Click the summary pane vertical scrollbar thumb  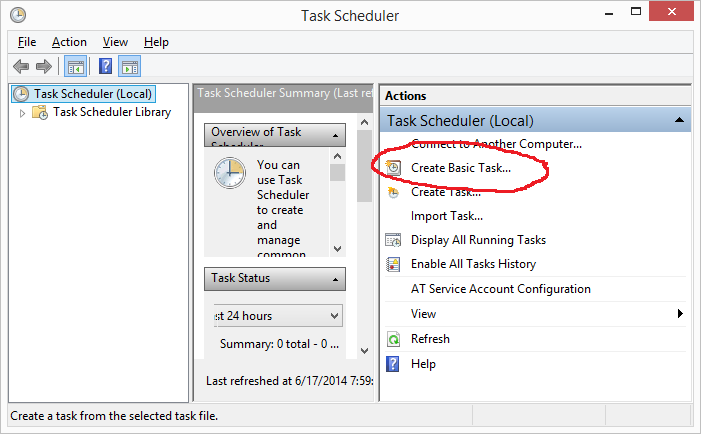[x=364, y=166]
